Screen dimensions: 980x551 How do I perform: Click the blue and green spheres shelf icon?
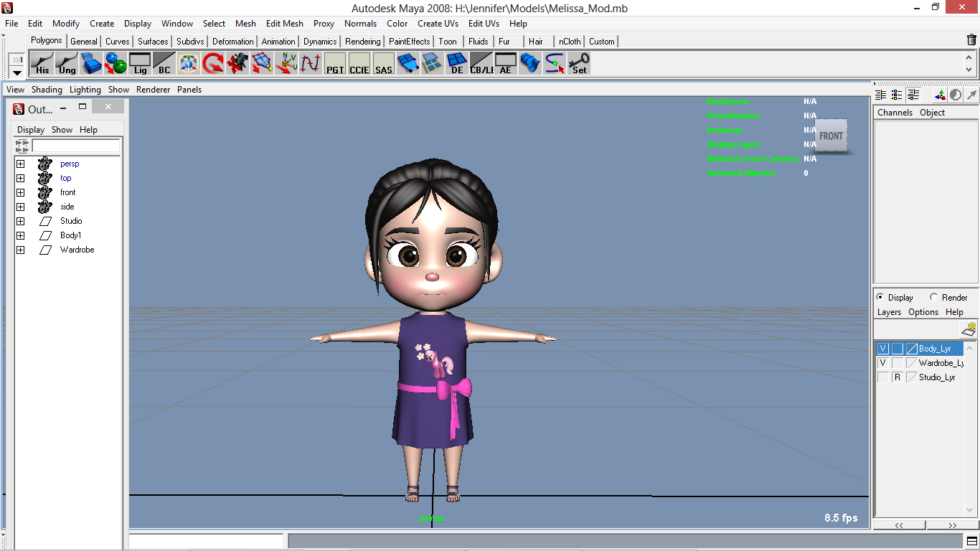[116, 63]
